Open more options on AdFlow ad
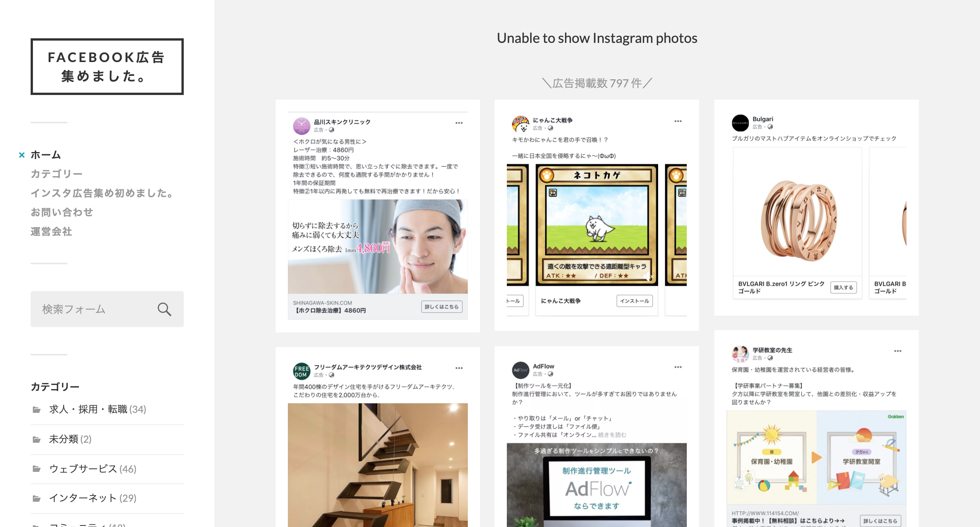Viewport: 980px width, 527px height. tap(678, 367)
